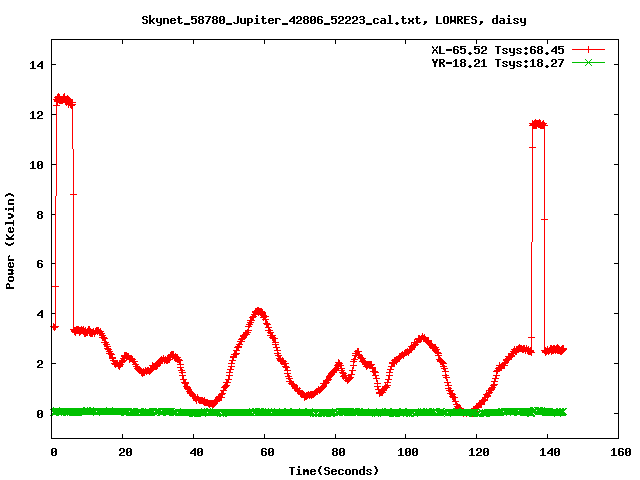Click the green line sample in the legend
Screen dimensions: 640x480
coord(588,62)
